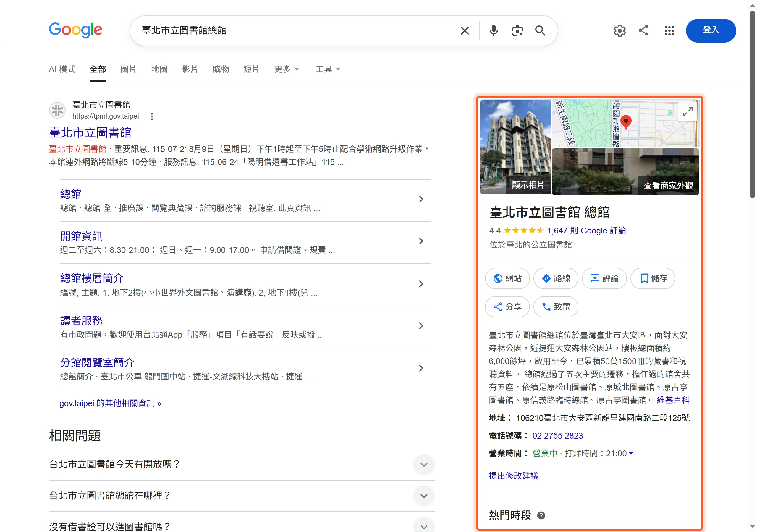Open the 分館閱覽室簡介 sitelink

[x=97, y=363]
